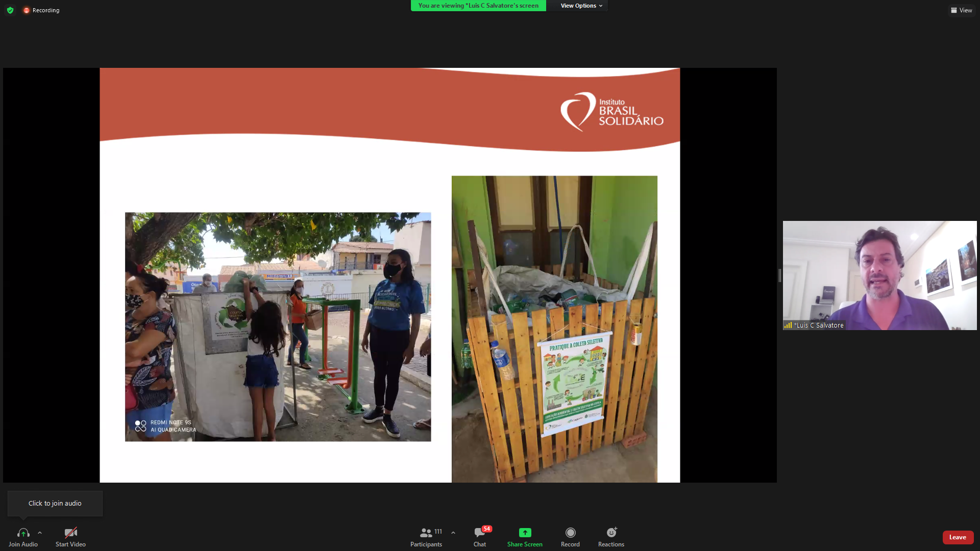Open the View layout menu

[961, 10]
